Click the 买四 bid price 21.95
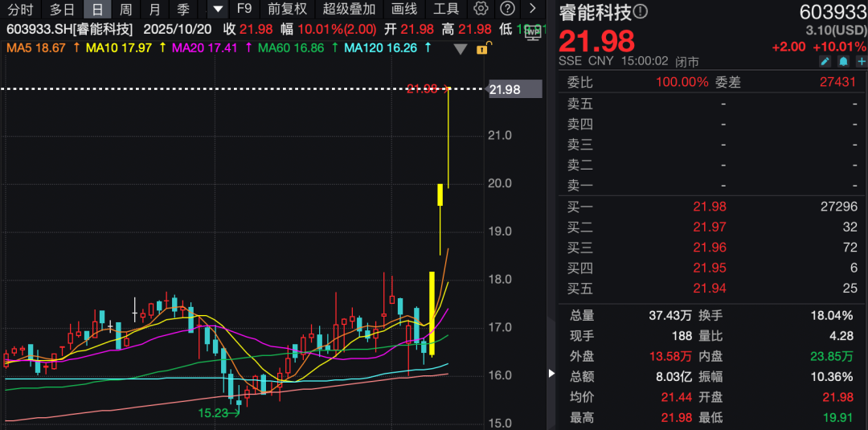Viewport: 868px width, 430px height. click(710, 268)
